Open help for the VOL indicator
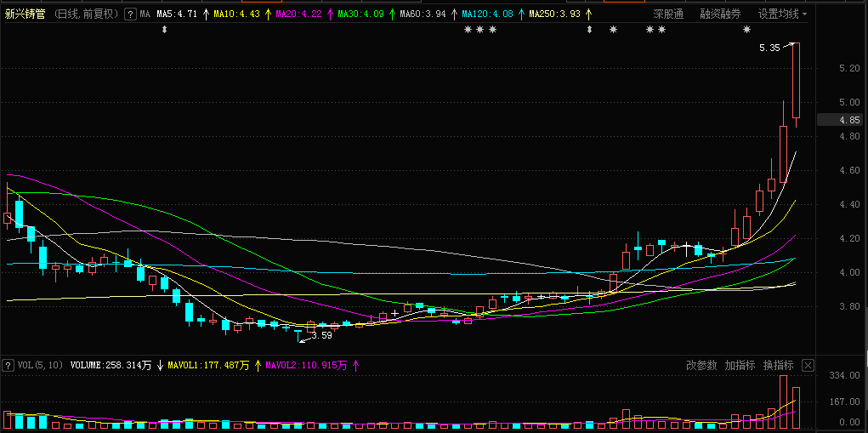 (9, 365)
